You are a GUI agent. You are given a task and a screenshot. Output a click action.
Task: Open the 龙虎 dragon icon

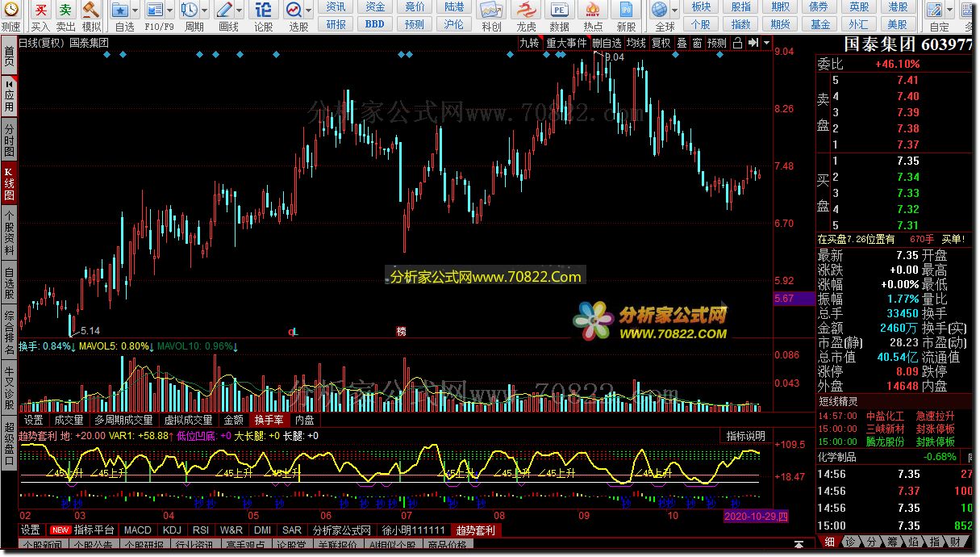point(525,10)
